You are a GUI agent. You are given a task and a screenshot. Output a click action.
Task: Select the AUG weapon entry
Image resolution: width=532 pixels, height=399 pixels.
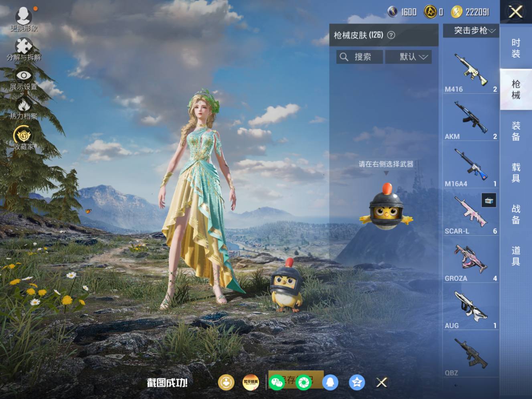[471, 307]
